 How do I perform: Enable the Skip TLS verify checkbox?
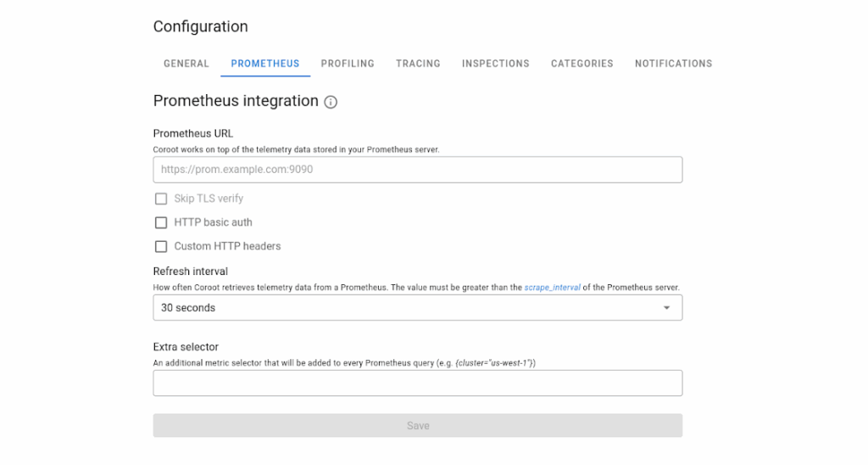(161, 199)
